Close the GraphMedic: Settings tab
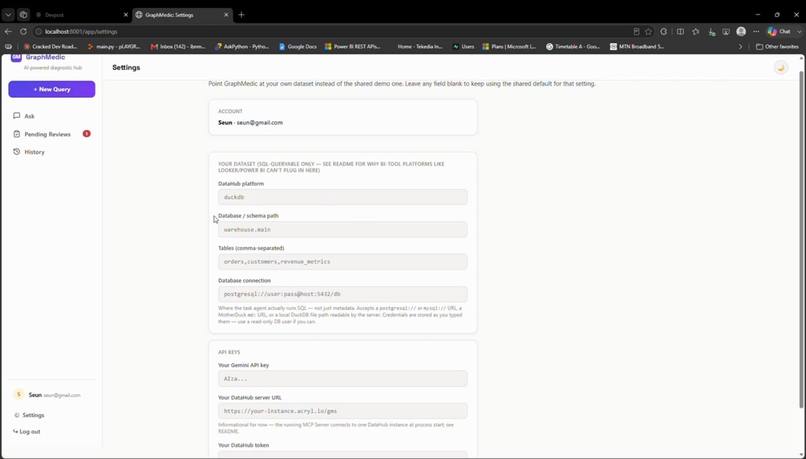This screenshot has width=806, height=459. click(x=226, y=15)
